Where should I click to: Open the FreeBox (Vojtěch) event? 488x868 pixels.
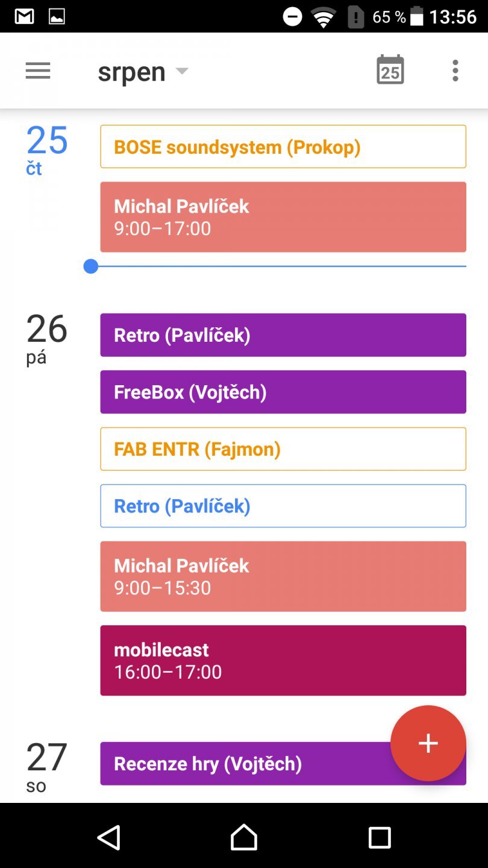click(283, 392)
